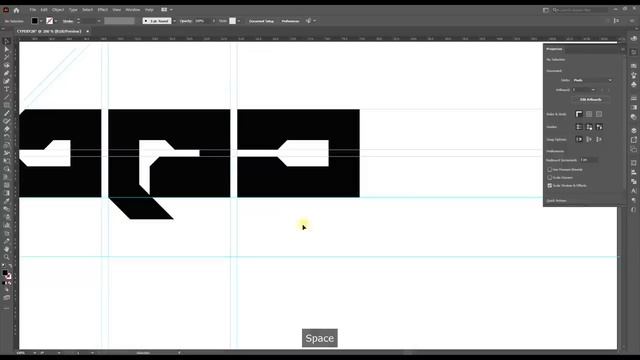Click the Style swatch in control bar
The height and width of the screenshot is (360, 640).
point(232,21)
